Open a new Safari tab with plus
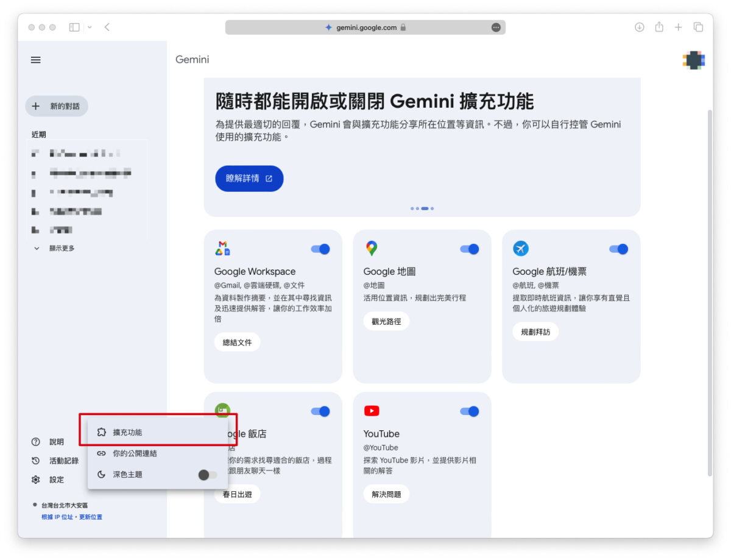 (x=678, y=27)
